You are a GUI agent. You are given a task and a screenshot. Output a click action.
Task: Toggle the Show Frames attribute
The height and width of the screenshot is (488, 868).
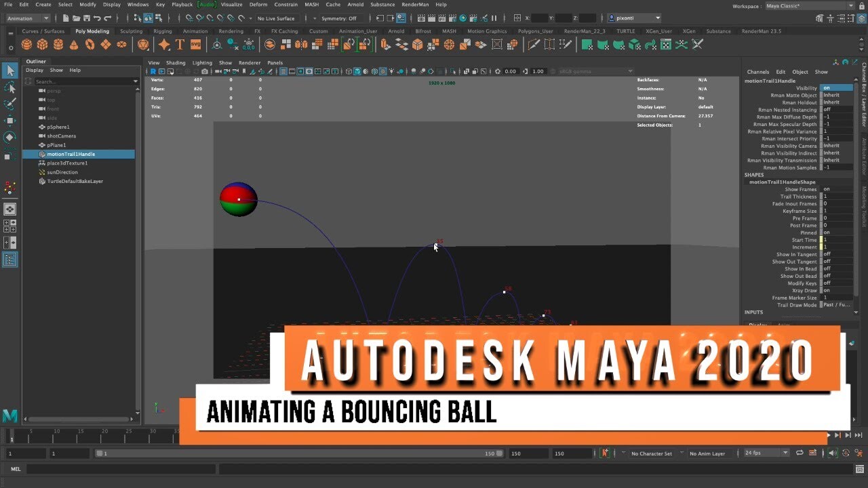[826, 189]
